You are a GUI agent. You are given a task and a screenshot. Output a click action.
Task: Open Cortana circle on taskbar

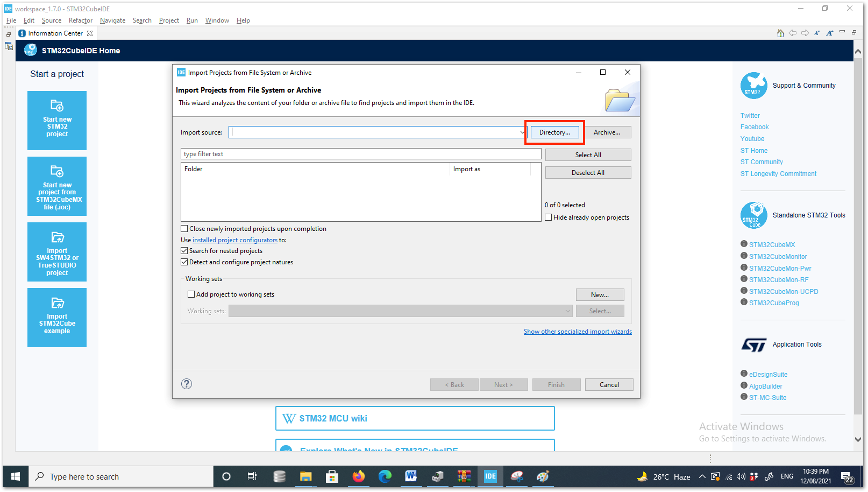[226, 476]
